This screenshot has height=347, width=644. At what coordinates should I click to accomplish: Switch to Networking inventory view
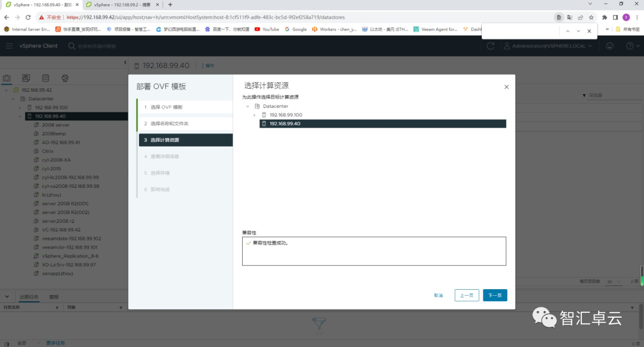pos(65,78)
